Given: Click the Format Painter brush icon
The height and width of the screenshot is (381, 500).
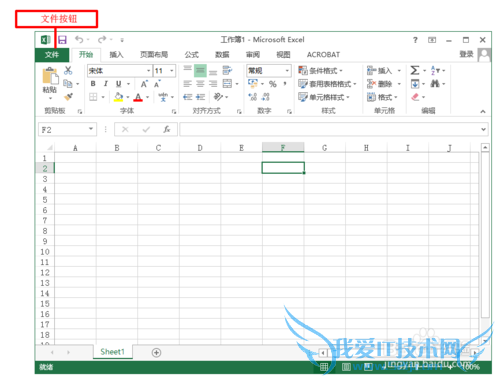Looking at the screenshot, I should click(68, 97).
